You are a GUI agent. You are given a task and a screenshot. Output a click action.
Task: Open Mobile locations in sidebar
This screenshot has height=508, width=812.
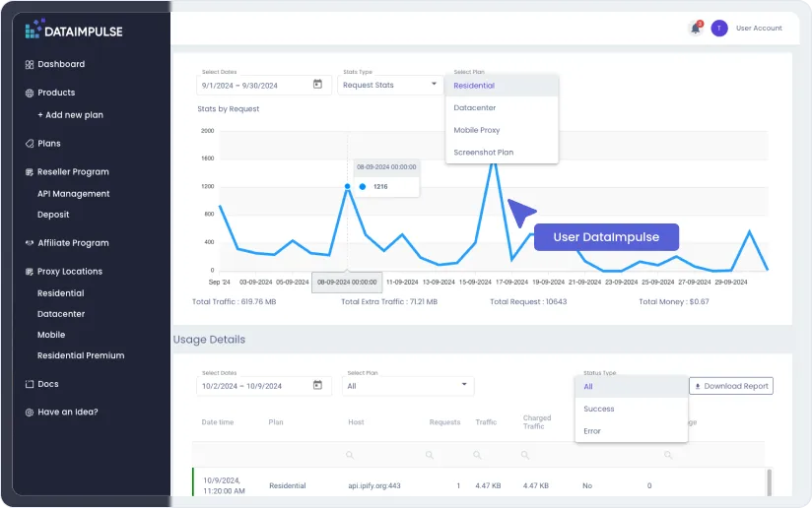point(51,335)
